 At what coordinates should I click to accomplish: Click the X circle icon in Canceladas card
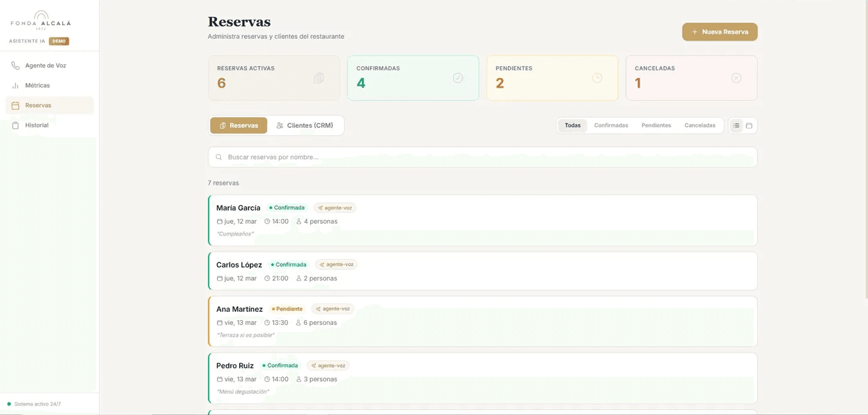tap(736, 78)
